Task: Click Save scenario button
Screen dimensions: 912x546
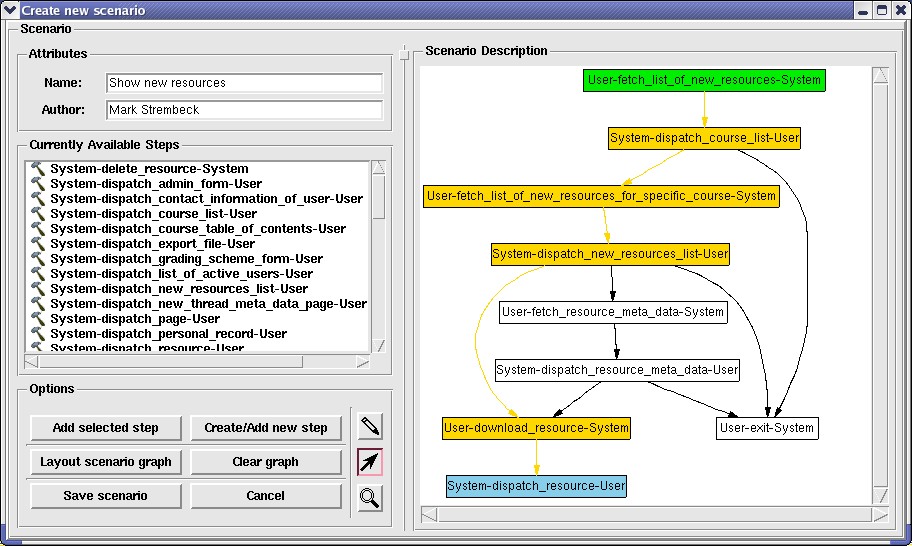Action: pyautogui.click(x=105, y=495)
